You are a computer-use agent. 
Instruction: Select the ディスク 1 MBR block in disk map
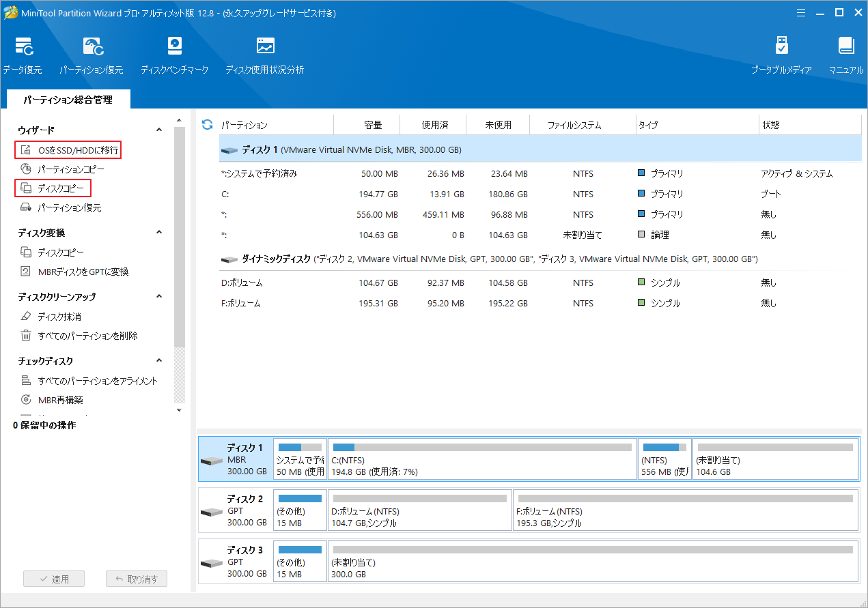pyautogui.click(x=235, y=459)
